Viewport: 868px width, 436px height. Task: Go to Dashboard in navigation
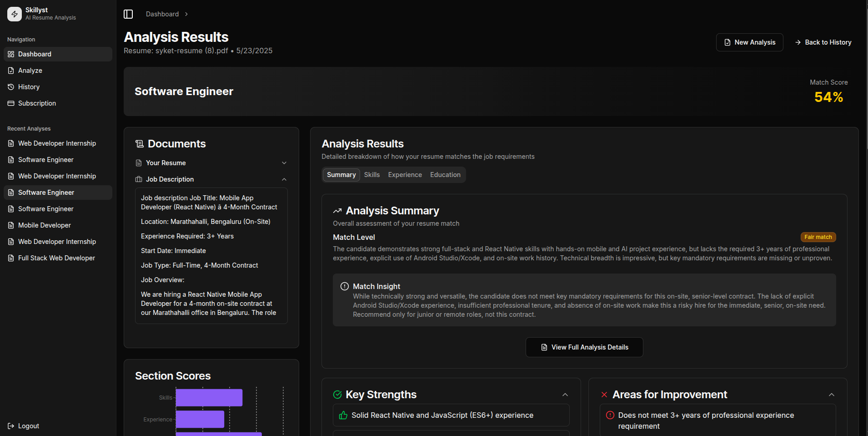(x=58, y=54)
